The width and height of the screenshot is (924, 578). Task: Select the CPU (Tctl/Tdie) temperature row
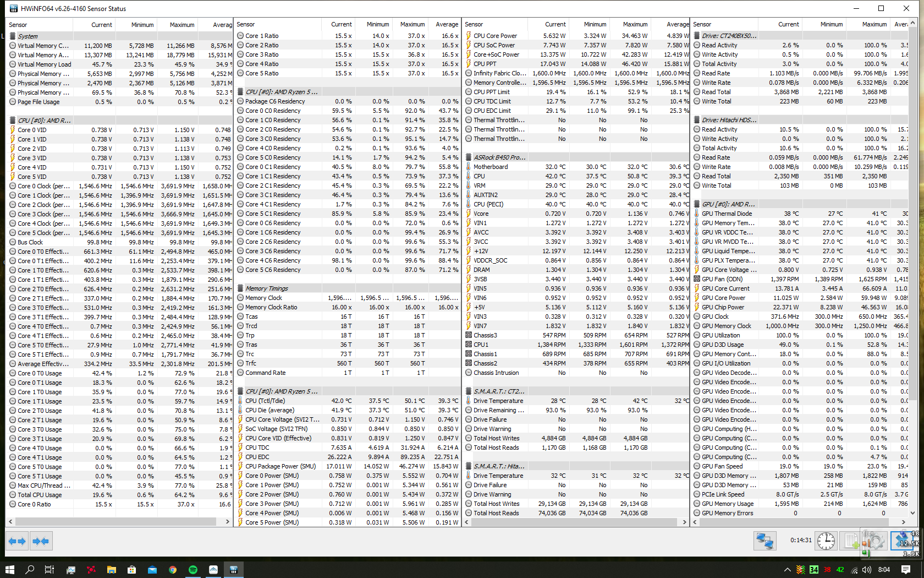point(348,401)
